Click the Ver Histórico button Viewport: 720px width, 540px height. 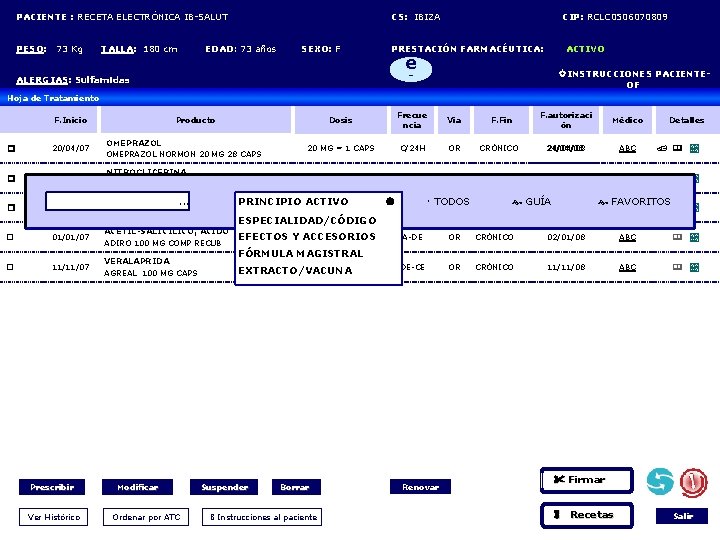click(53, 517)
